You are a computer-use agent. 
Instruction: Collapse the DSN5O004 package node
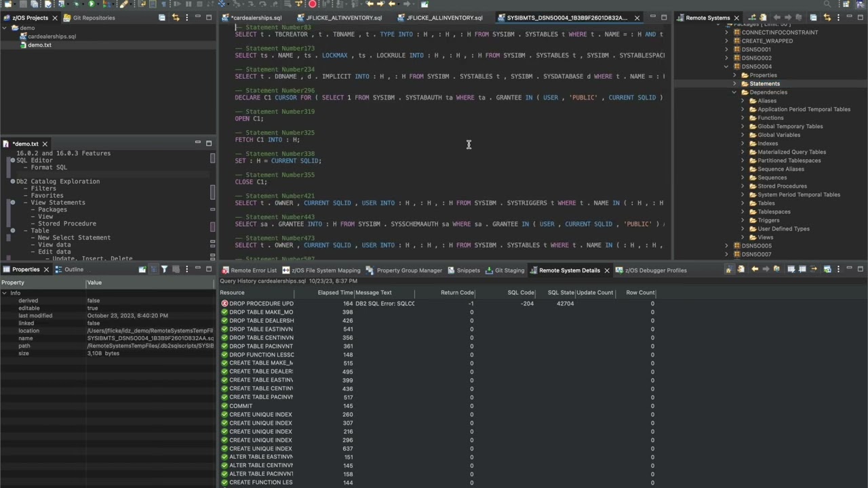[726, 66]
